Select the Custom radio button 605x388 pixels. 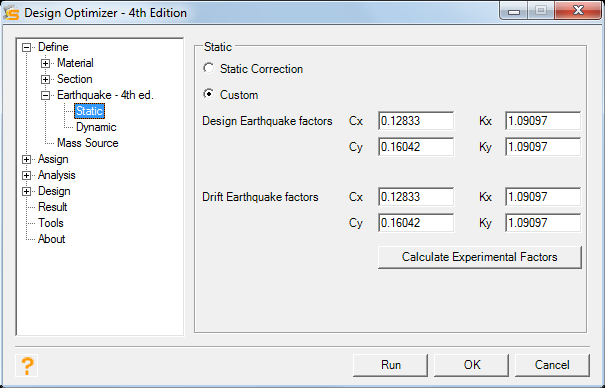click(x=209, y=94)
